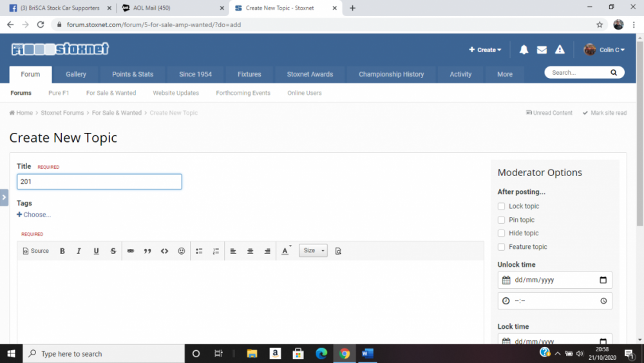
Task: Tick the Pin topic checkbox
Action: tap(502, 220)
